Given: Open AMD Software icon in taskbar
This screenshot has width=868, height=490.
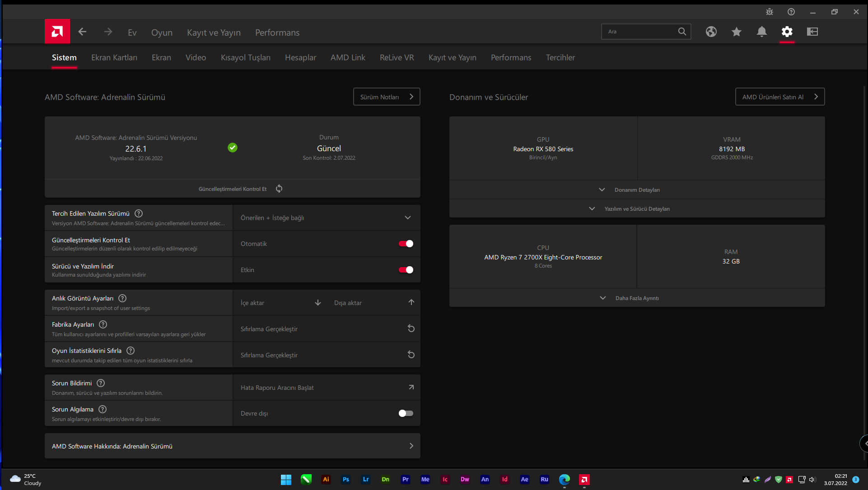Looking at the screenshot, I should coord(584,480).
